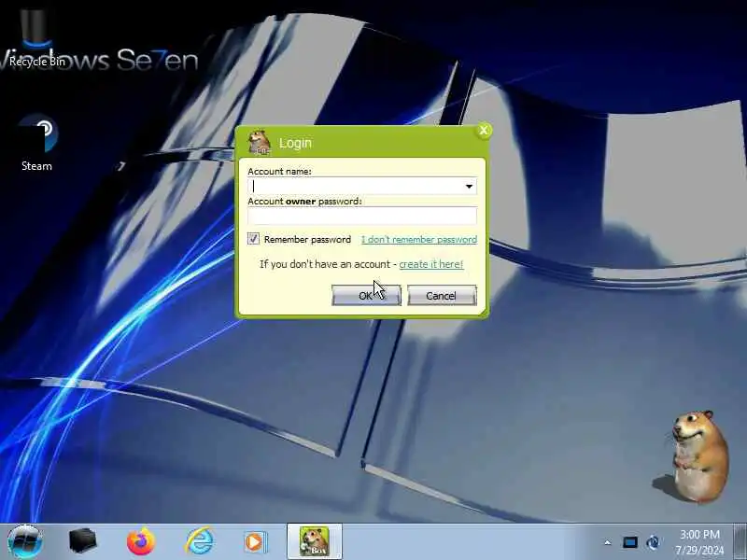Open the Steam desktop shortcut
The height and width of the screenshot is (560, 747).
tap(37, 143)
